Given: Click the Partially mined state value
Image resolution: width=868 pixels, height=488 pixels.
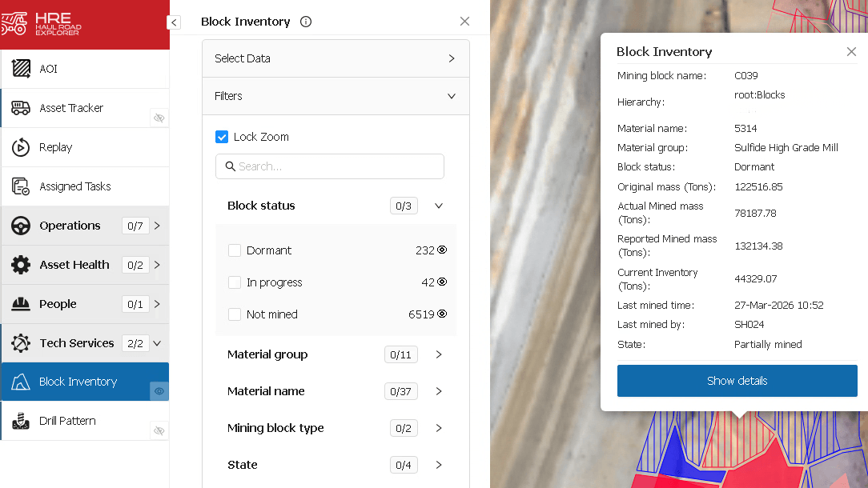Looking at the screenshot, I should (x=768, y=344).
